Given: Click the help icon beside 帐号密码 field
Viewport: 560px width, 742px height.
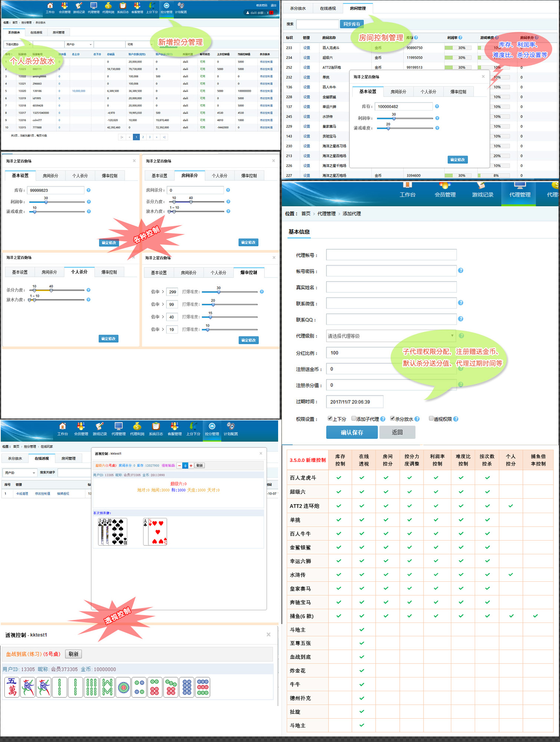Looking at the screenshot, I should pyautogui.click(x=461, y=270).
